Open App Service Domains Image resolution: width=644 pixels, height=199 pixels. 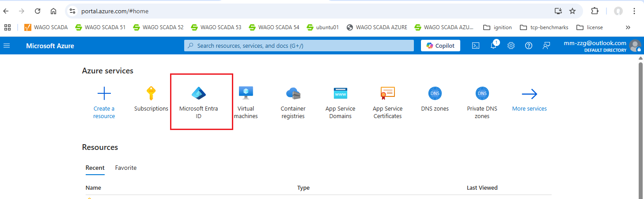point(340,93)
